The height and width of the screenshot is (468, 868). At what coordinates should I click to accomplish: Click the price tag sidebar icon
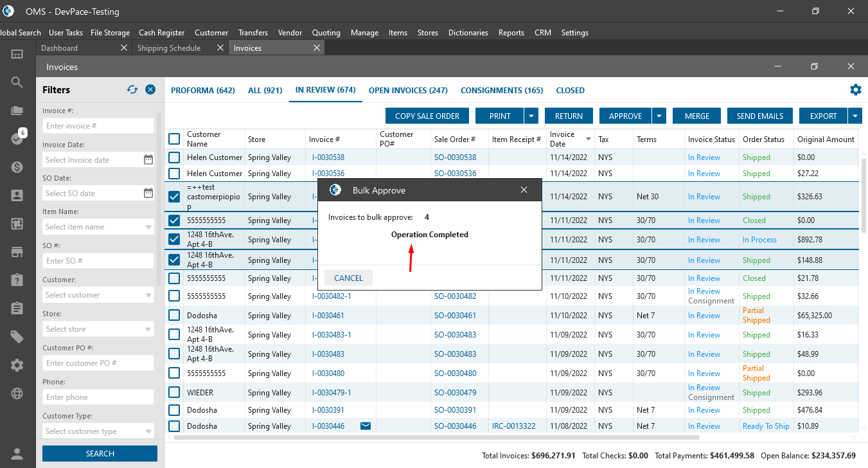tap(17, 337)
